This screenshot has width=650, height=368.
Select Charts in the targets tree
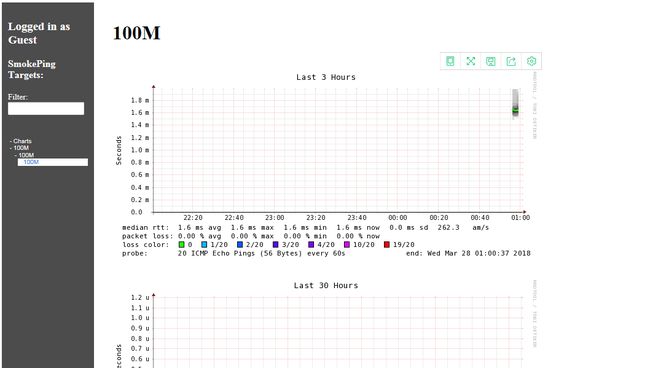22,141
